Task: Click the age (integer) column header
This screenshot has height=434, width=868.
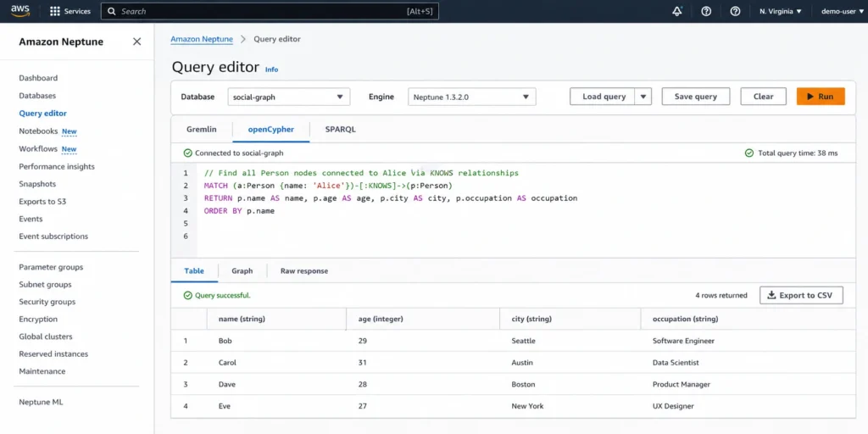Action: tap(422, 319)
